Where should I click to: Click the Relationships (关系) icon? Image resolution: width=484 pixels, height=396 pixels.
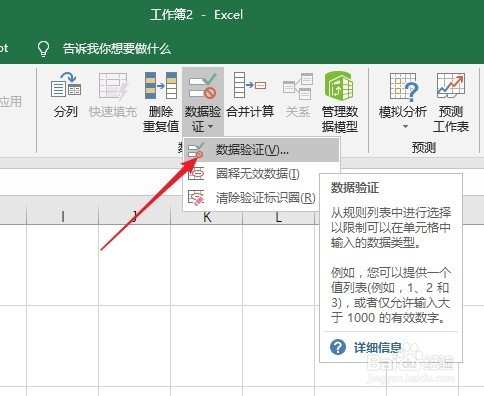pyautogui.click(x=298, y=86)
